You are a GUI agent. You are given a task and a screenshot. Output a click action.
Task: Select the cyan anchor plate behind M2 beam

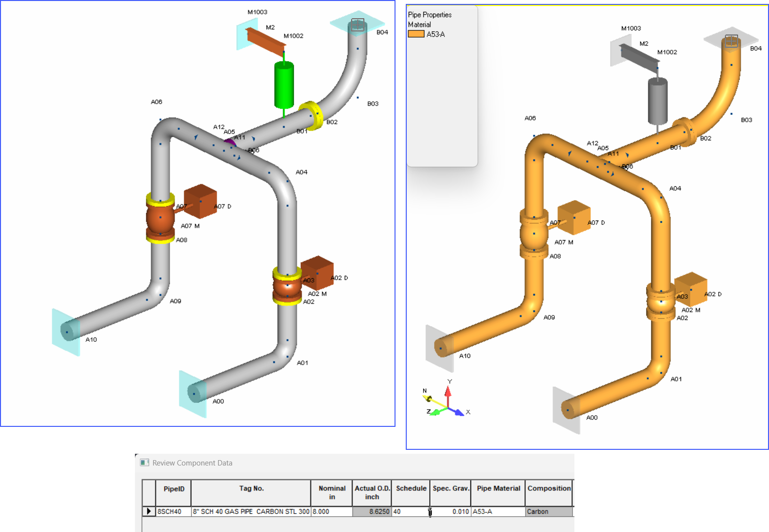pyautogui.click(x=247, y=34)
